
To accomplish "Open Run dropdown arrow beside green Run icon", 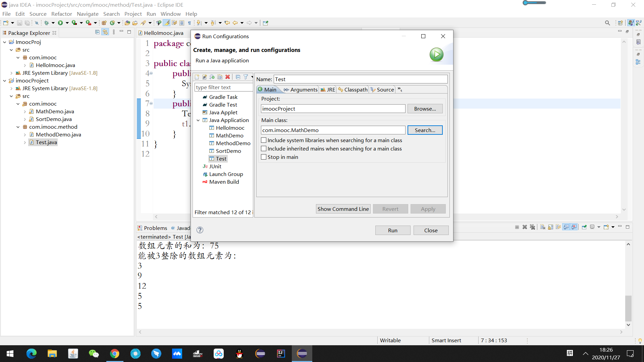I will click(x=67, y=23).
